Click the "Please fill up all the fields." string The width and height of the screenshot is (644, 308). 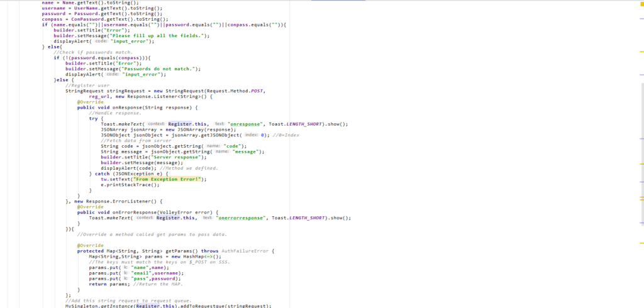coord(158,35)
